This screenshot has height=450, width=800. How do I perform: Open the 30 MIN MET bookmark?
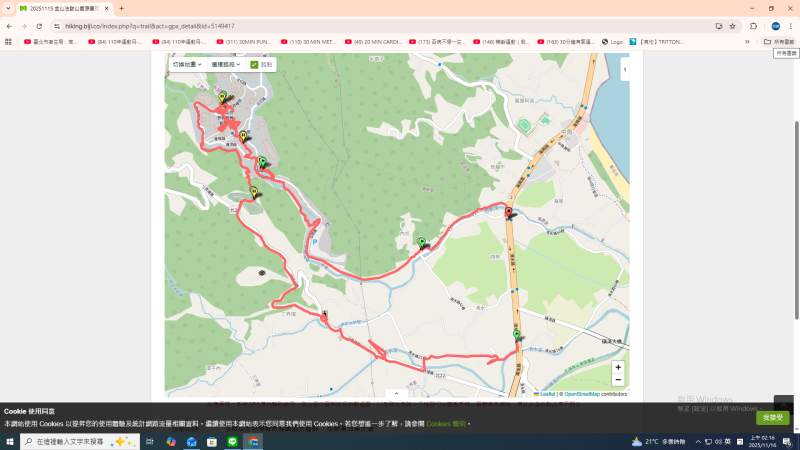(x=308, y=42)
